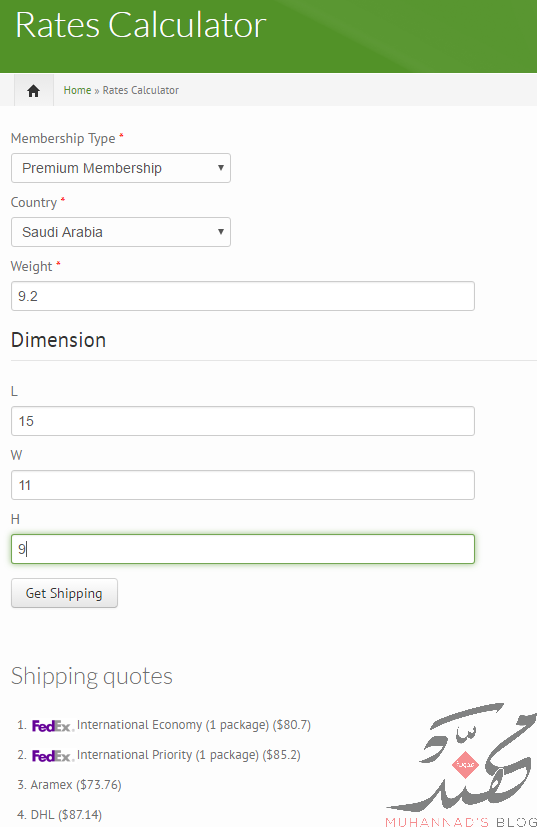537x827 pixels.
Task: Click the Country dropdown arrow
Action: (221, 232)
